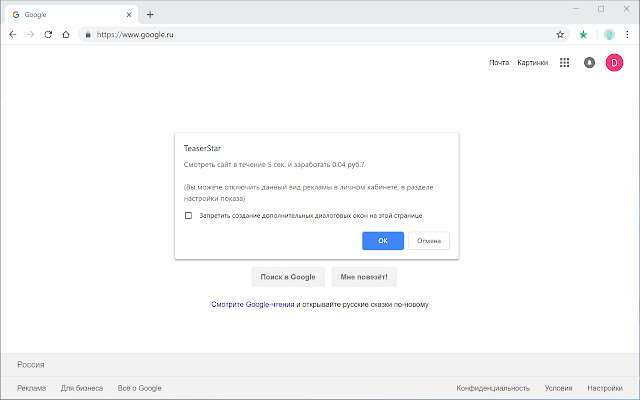The width and height of the screenshot is (640, 400).
Task: Confirm the TeaserStar dialog with OK
Action: tap(383, 241)
